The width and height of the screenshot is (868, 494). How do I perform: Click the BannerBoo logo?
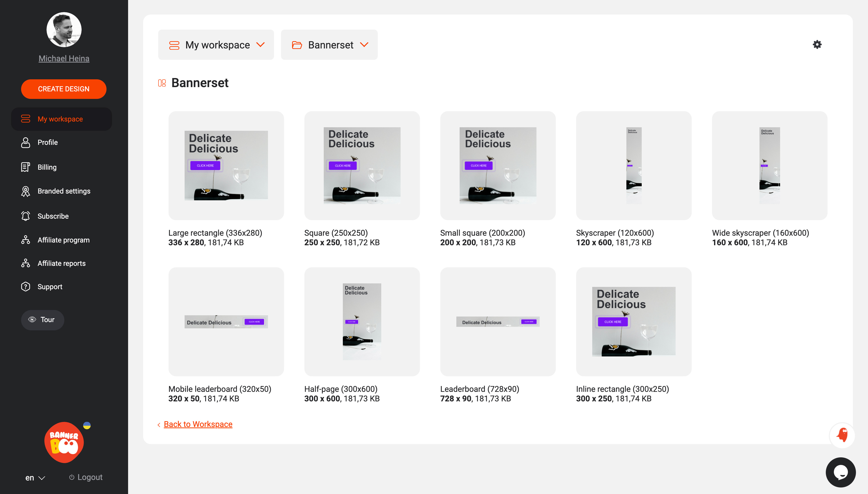tap(64, 442)
